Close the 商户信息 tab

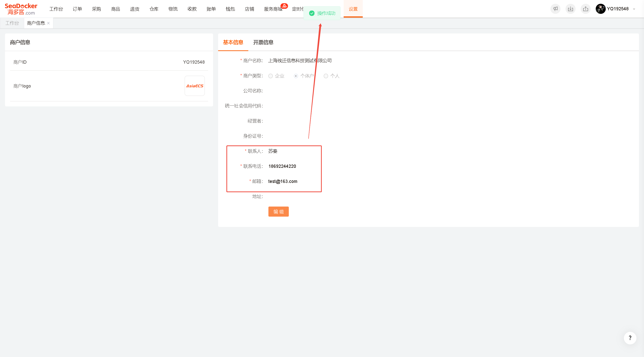coord(48,23)
